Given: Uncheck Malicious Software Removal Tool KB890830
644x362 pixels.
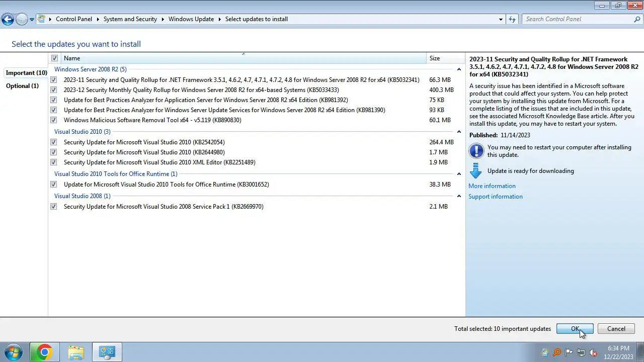Looking at the screenshot, I should (53, 120).
